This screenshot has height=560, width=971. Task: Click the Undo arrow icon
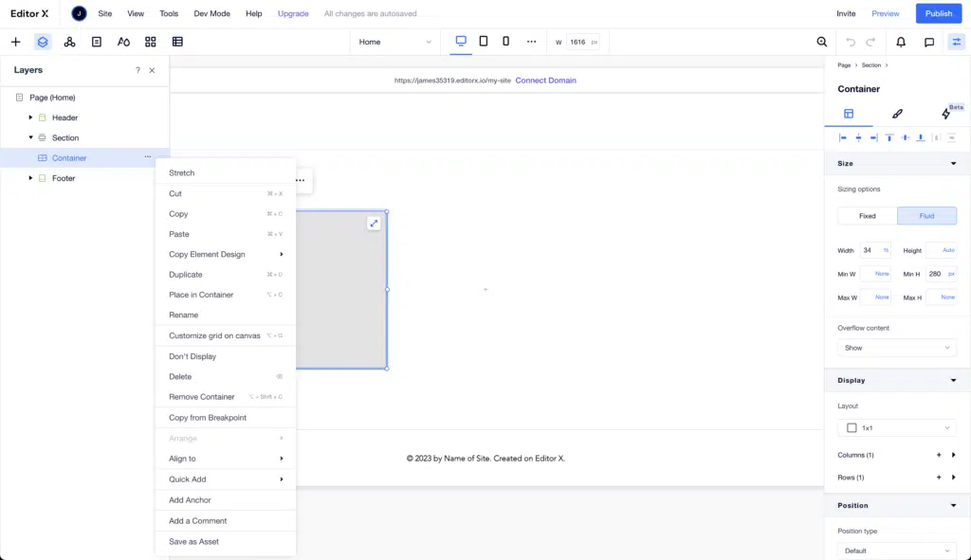[851, 42]
